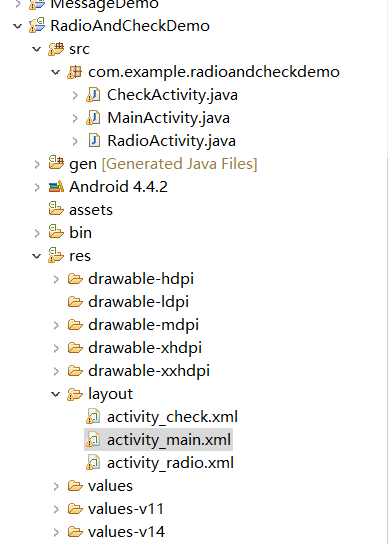Select the RadioAndCheckDemo project label
Viewport: 388px width, 544px height.
coord(130,26)
